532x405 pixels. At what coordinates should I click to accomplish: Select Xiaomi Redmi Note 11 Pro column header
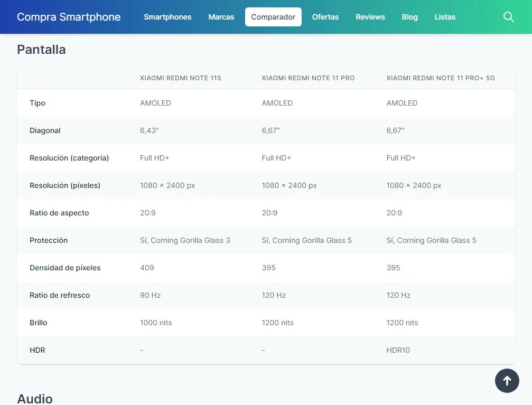(x=308, y=78)
